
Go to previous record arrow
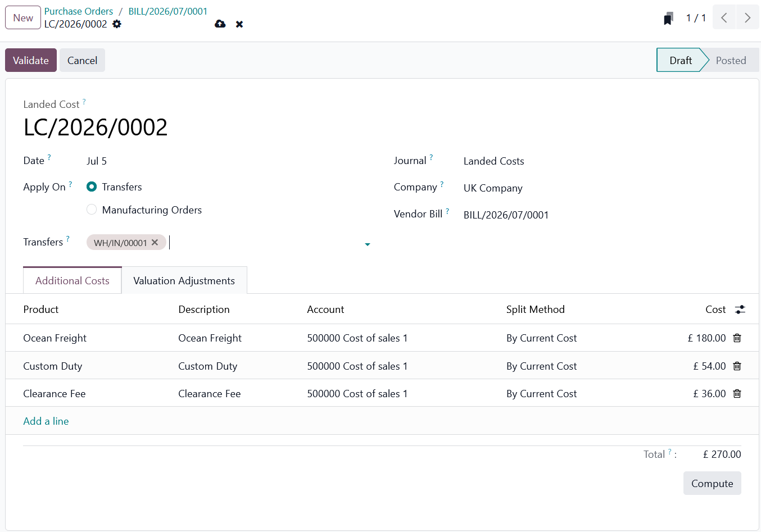[724, 17]
